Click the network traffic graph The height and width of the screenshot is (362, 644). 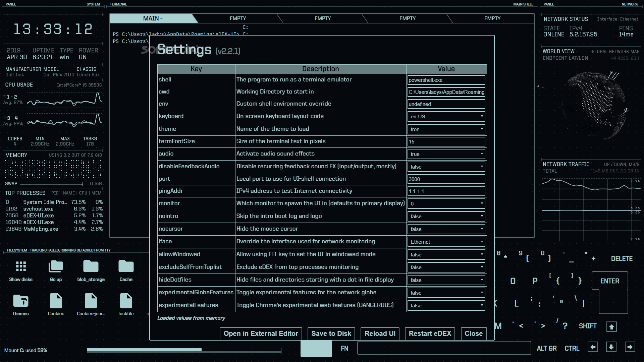point(591,209)
